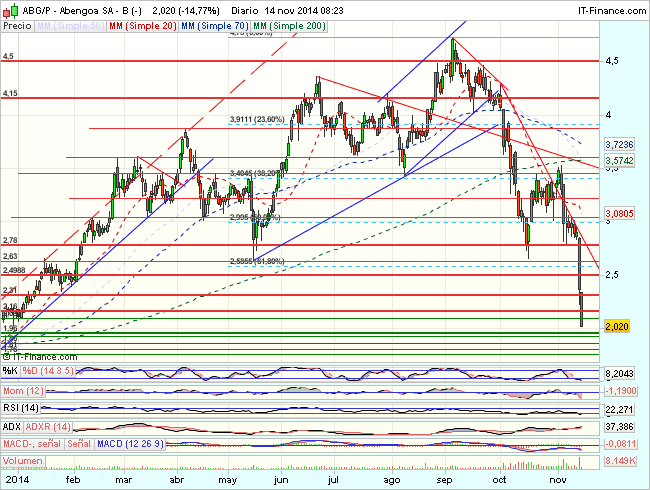Click the 8,2043 stochastic value

(x=619, y=374)
